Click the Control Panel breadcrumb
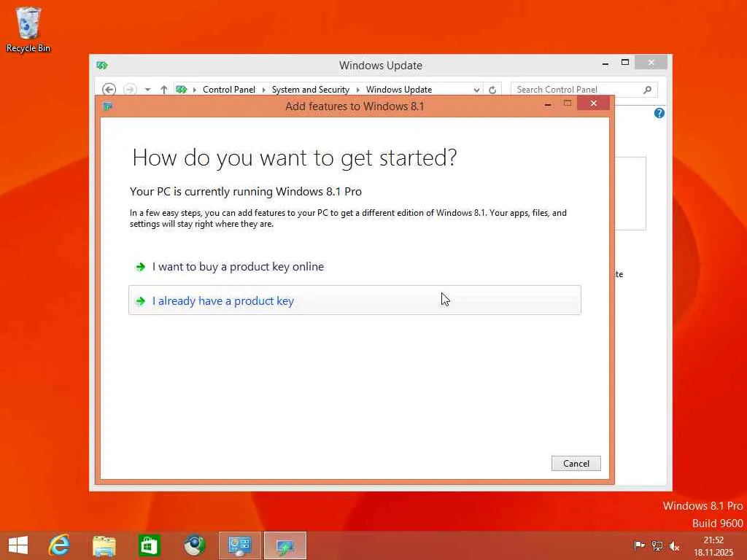The image size is (747, 560). point(228,90)
